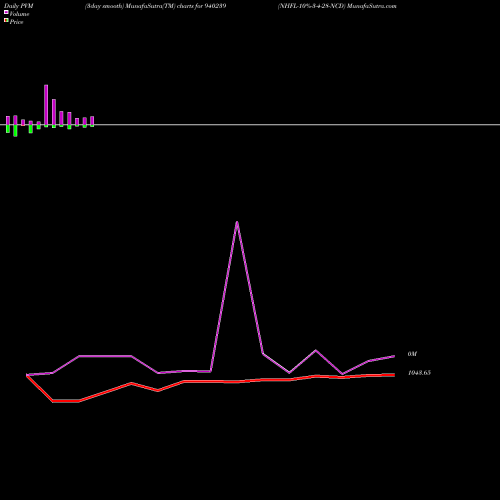Select the Volume legend label
This screenshot has width=500, height=500.
tap(19, 14)
